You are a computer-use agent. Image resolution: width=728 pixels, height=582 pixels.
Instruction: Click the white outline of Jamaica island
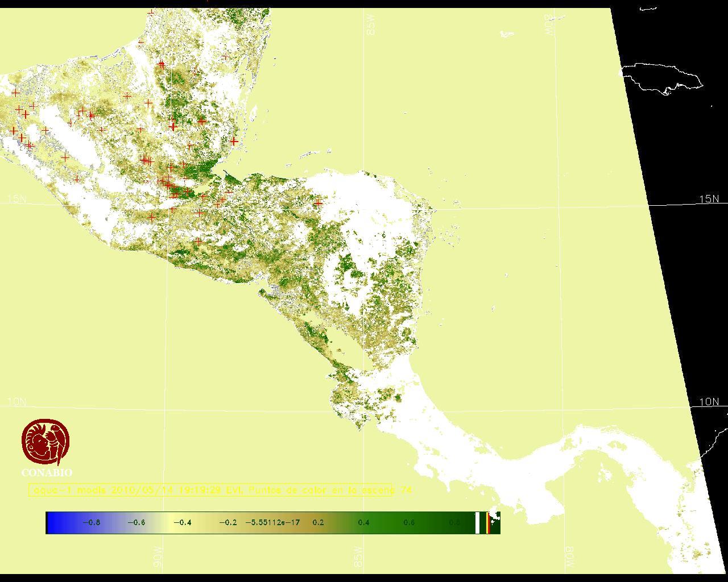663,77
